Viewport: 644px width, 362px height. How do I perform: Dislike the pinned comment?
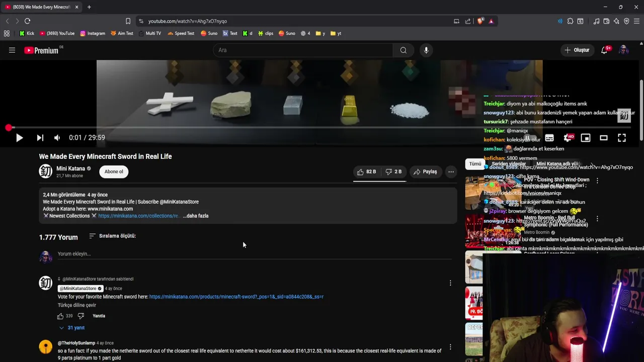80,316
